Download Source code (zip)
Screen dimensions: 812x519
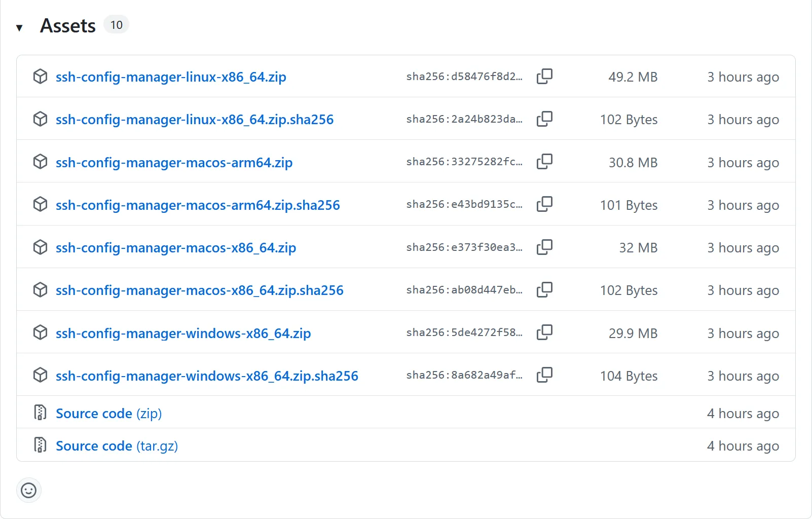[x=109, y=414]
